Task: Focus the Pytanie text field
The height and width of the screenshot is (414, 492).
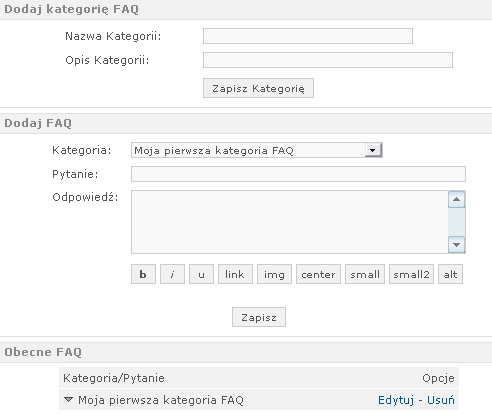Action: pos(298,174)
